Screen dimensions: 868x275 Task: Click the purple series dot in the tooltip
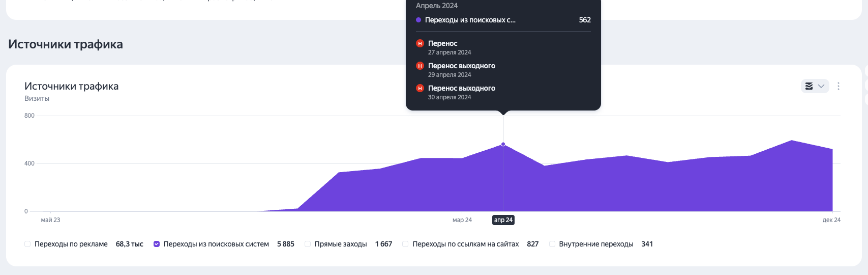click(418, 20)
